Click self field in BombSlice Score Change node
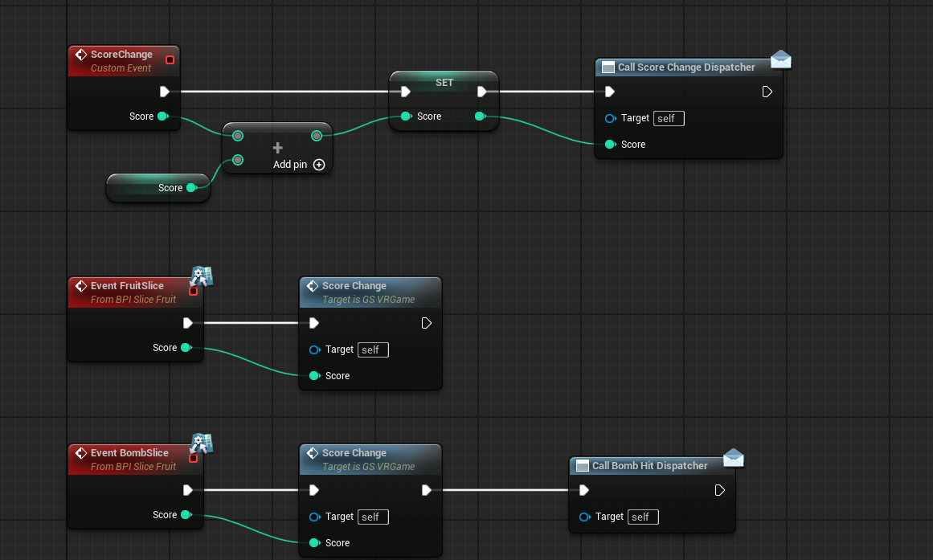933x560 pixels. [373, 517]
